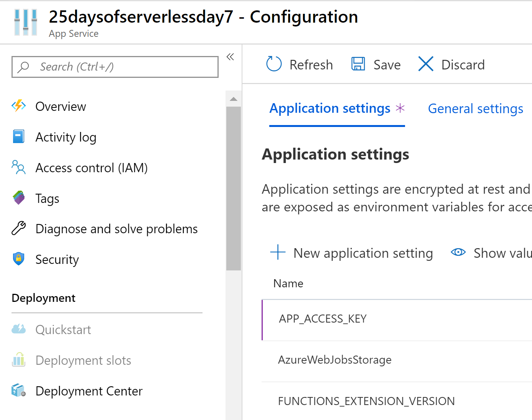Click the Tags icon in sidebar

pyautogui.click(x=18, y=198)
